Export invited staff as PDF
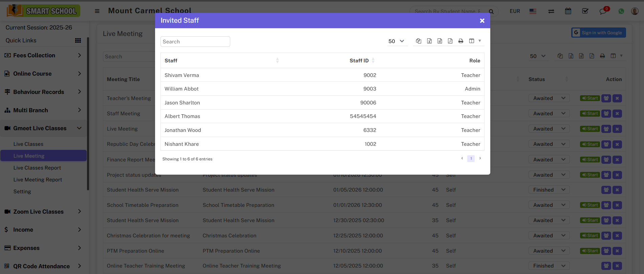644x274 pixels. click(x=450, y=41)
